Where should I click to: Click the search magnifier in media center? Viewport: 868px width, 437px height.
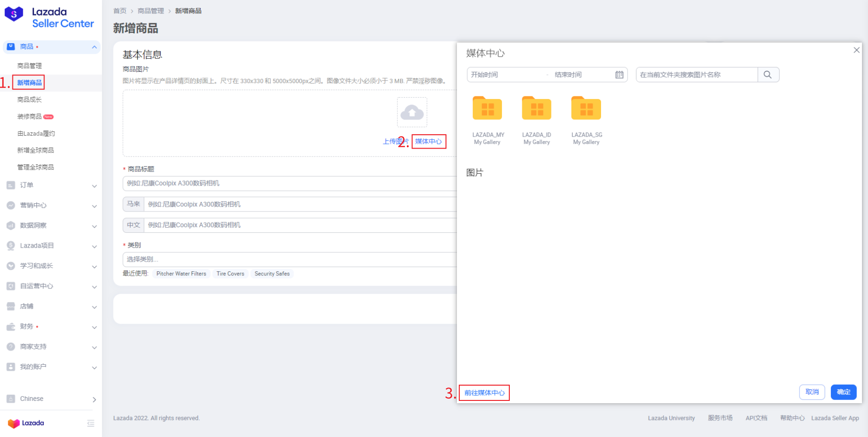(768, 75)
